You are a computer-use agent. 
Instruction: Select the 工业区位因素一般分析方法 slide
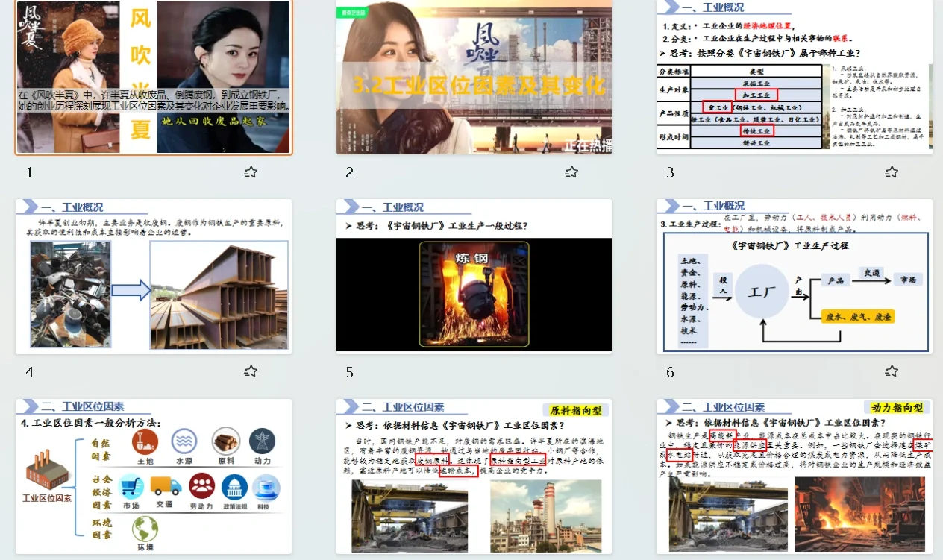(x=154, y=476)
